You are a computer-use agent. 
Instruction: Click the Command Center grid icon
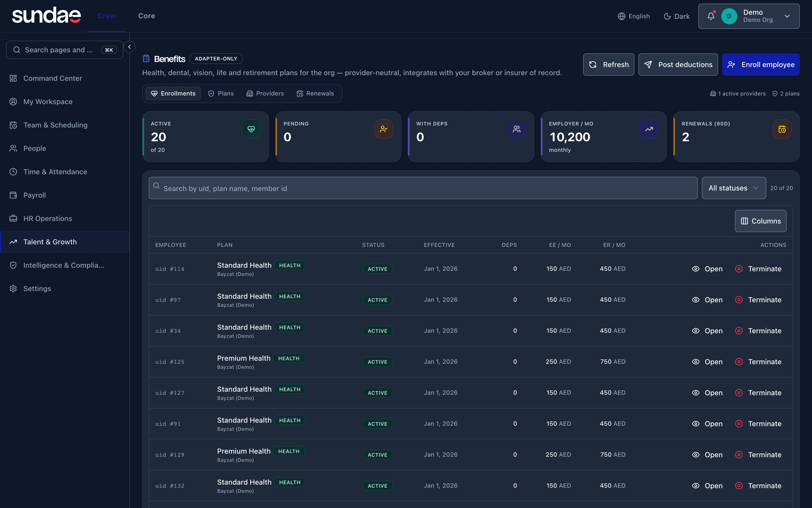13,78
